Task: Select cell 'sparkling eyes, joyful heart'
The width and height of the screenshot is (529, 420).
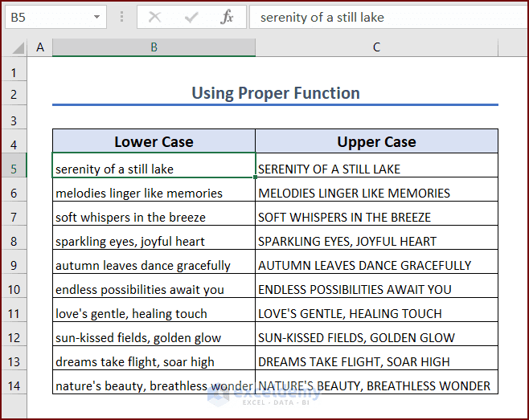Action: pos(154,238)
